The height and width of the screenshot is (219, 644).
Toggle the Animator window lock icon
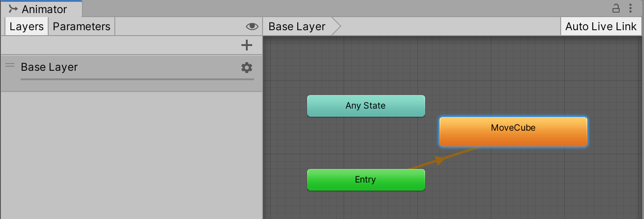[616, 8]
